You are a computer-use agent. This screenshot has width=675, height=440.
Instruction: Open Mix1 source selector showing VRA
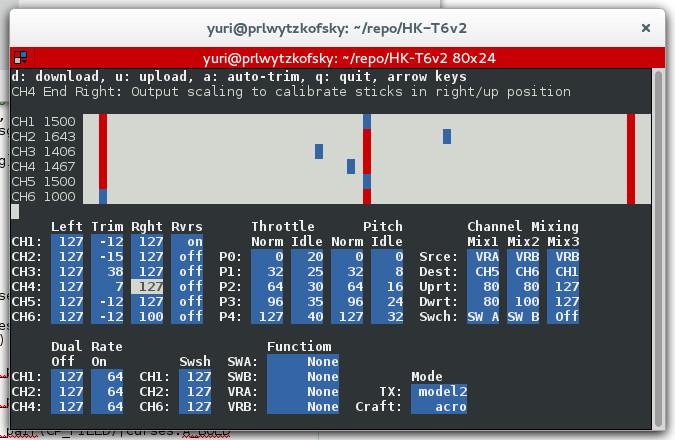(x=482, y=256)
